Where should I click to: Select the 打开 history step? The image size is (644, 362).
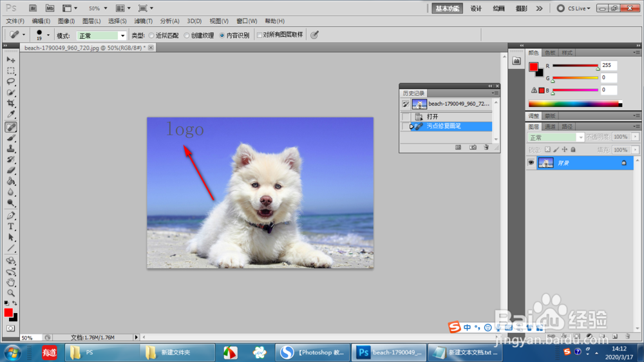tap(432, 117)
